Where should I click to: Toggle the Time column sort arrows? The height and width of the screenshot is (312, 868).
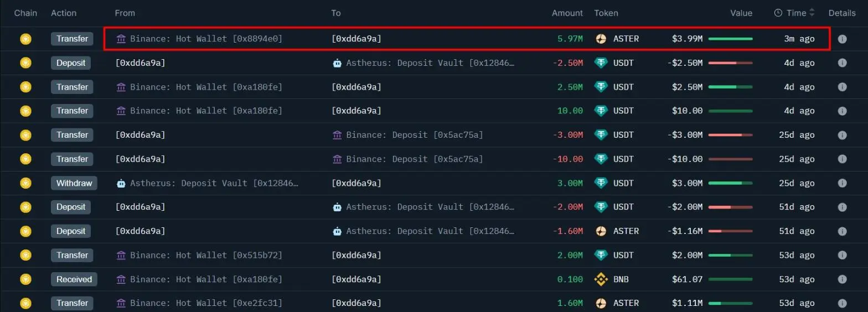(x=812, y=13)
